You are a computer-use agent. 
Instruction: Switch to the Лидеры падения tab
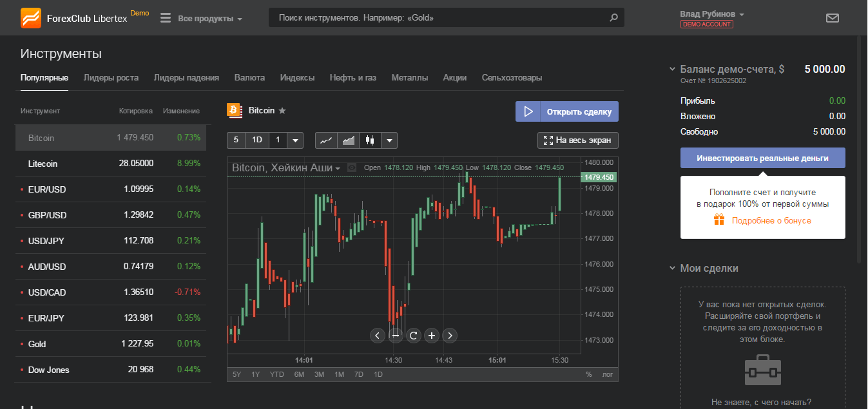pos(186,77)
